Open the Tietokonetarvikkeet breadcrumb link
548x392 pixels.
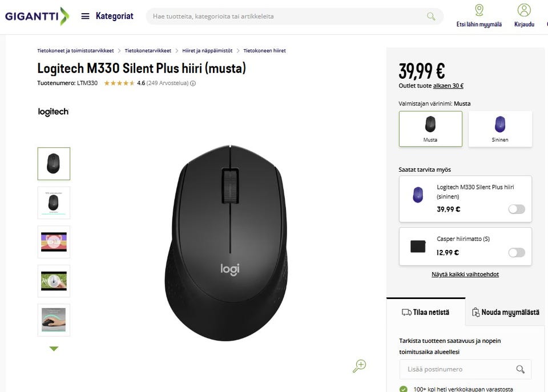[148, 51]
